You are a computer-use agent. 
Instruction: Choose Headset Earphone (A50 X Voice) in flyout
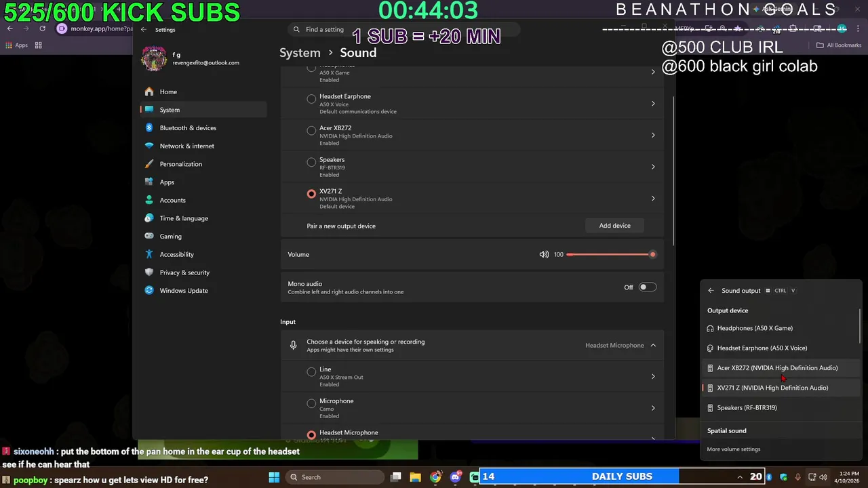click(x=780, y=348)
